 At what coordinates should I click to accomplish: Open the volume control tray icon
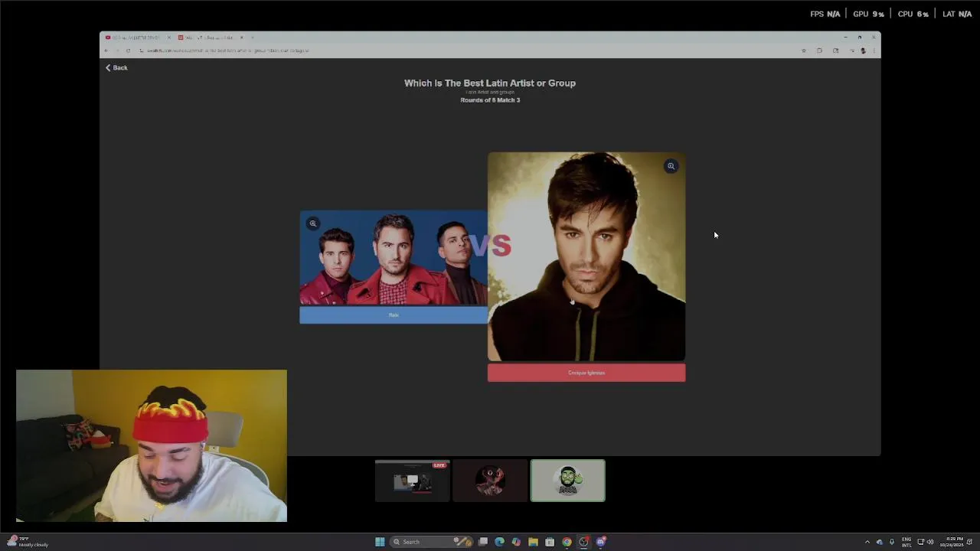[x=930, y=542]
